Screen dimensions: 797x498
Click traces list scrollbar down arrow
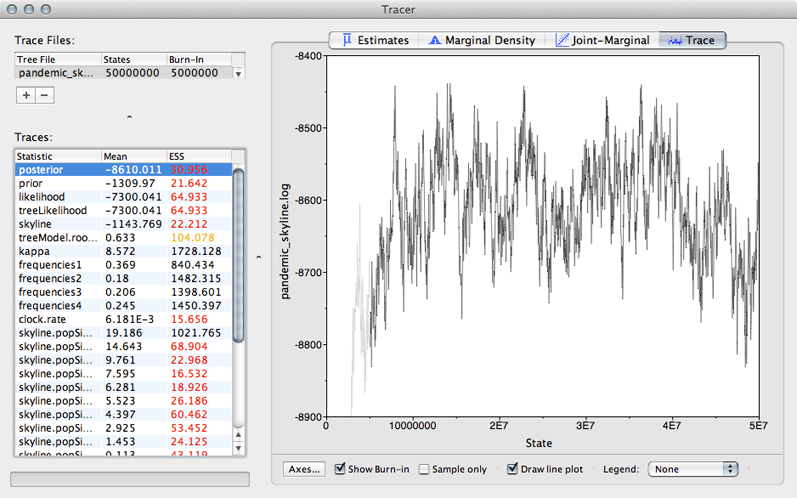click(238, 448)
